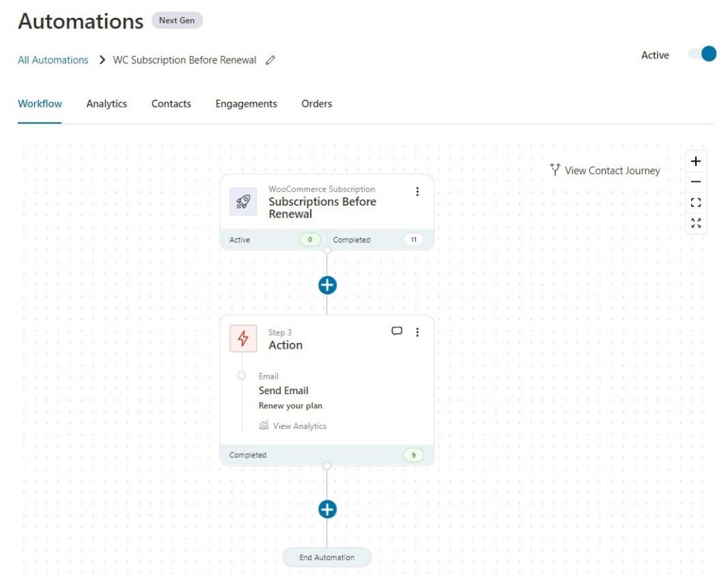Image resolution: width=728 pixels, height=582 pixels.
Task: View the Orders tab
Action: 316,104
